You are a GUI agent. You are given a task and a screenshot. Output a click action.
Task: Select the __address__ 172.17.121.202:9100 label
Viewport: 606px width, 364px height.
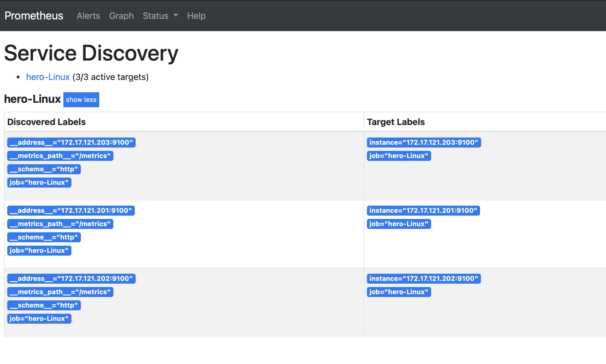pos(71,279)
